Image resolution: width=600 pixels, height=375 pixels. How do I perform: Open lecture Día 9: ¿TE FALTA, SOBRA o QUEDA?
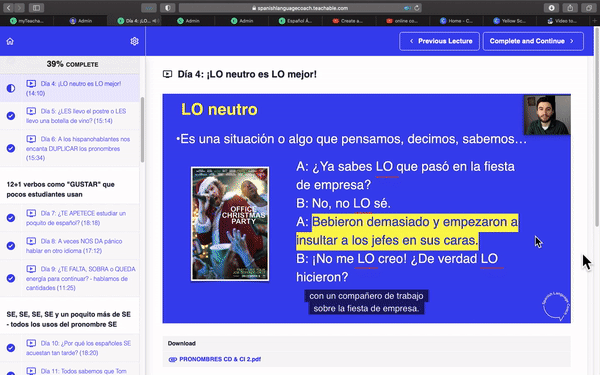pos(70,278)
